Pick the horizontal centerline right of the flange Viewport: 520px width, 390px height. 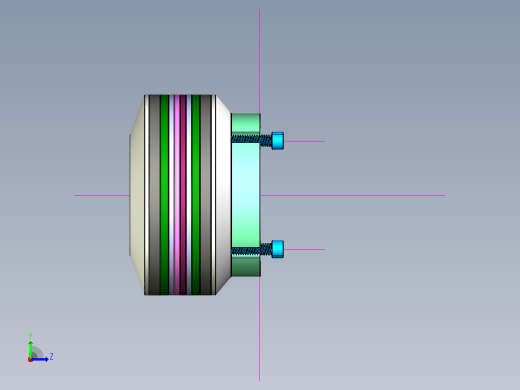353,195
